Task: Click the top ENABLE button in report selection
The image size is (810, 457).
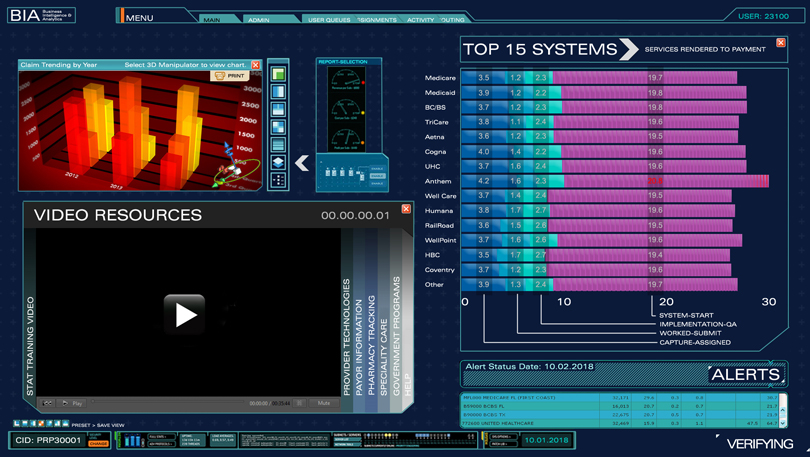Action: point(377,169)
